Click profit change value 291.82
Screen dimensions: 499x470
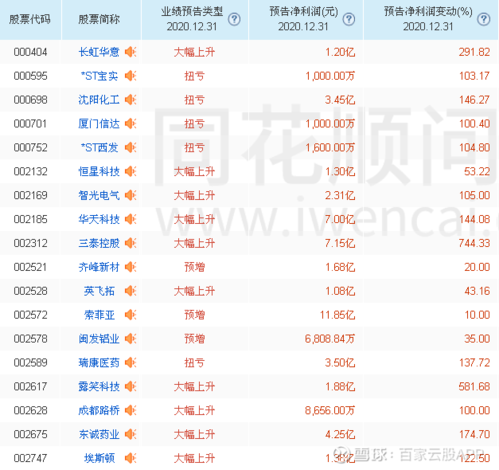(474, 52)
